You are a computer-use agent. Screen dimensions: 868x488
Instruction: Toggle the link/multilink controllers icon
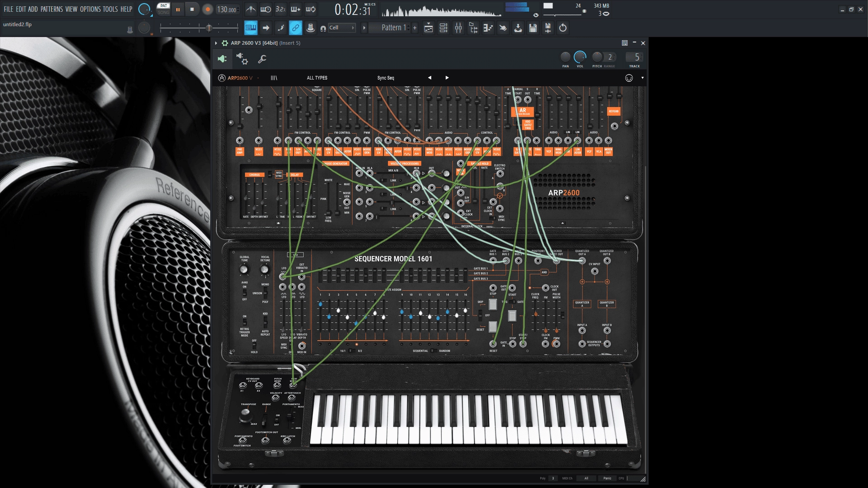296,28
